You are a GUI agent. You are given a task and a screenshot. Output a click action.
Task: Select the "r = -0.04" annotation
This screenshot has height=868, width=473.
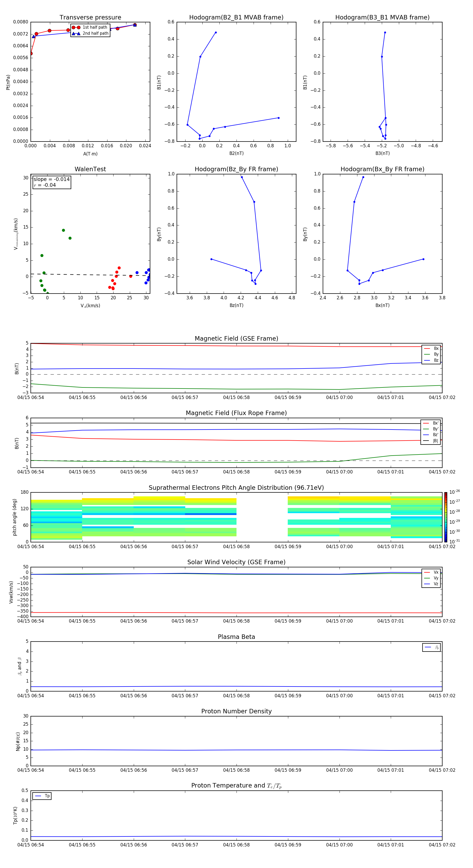click(x=45, y=185)
